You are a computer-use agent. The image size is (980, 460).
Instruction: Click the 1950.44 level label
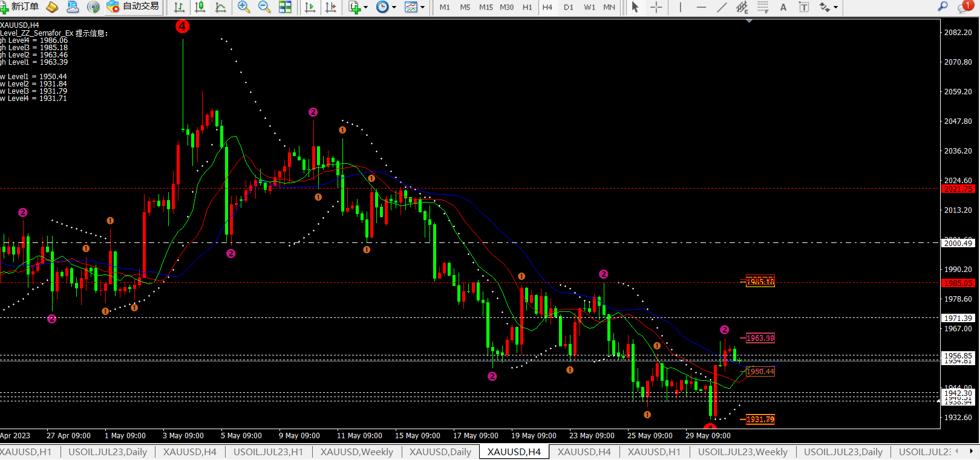click(x=760, y=371)
